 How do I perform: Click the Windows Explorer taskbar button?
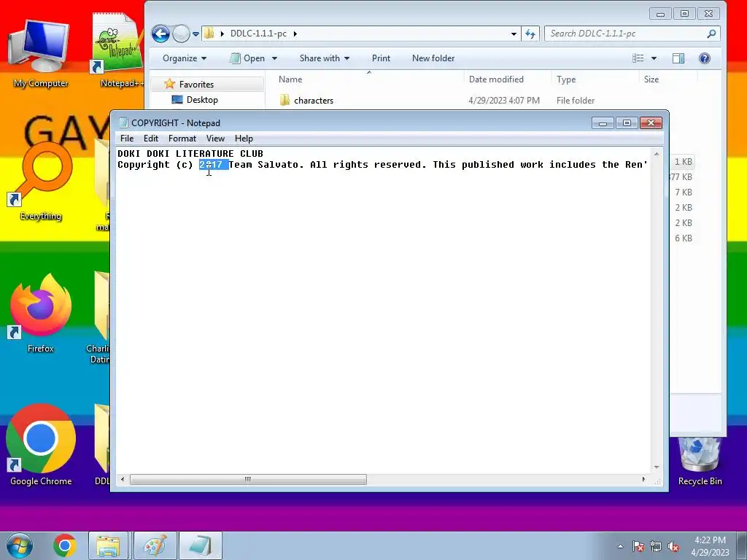tap(108, 545)
